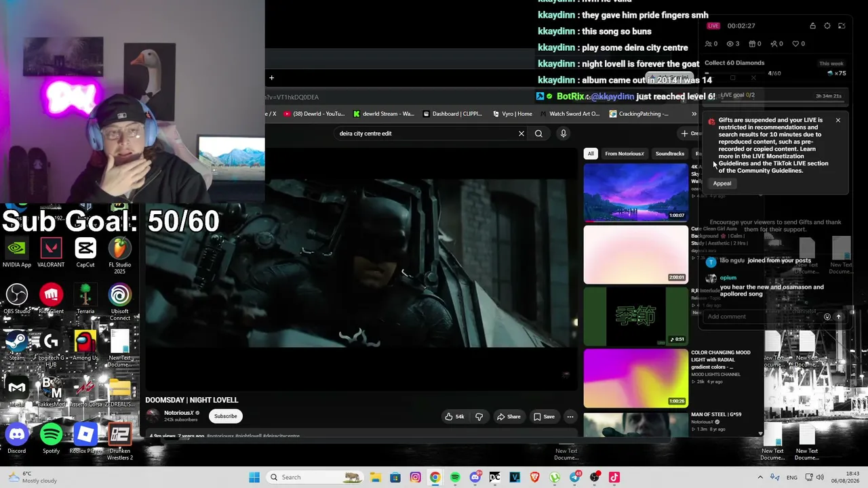This screenshot has width=868, height=488.
Task: Toggle the TikTok LIVE panel compact-view icon
Action: 842,26
